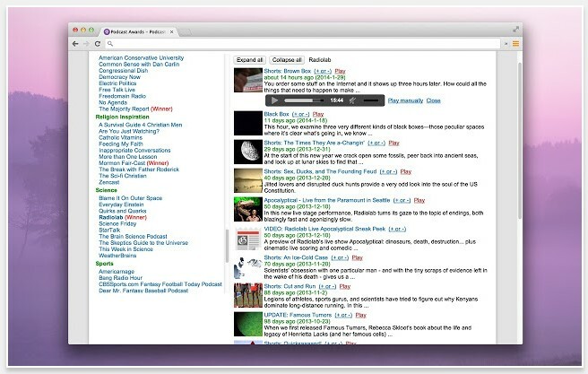This screenshot has height=374, width=588.
Task: Click the page's vertical scrollbar
Action: (520, 141)
